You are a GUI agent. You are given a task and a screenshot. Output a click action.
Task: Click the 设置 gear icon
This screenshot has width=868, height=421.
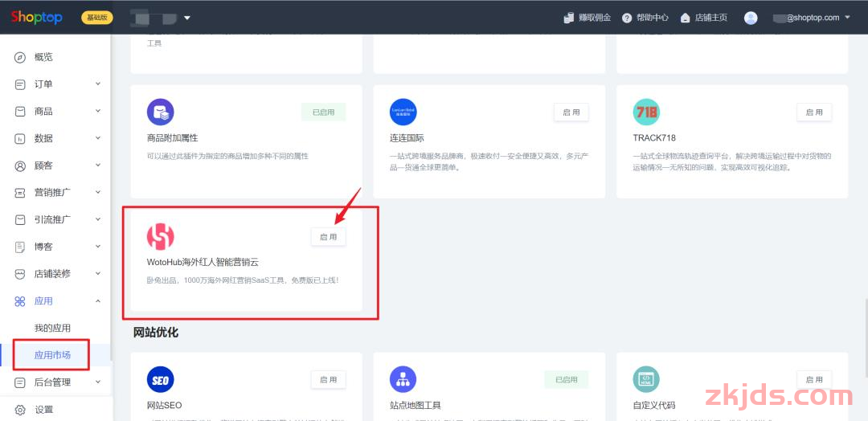click(20, 410)
